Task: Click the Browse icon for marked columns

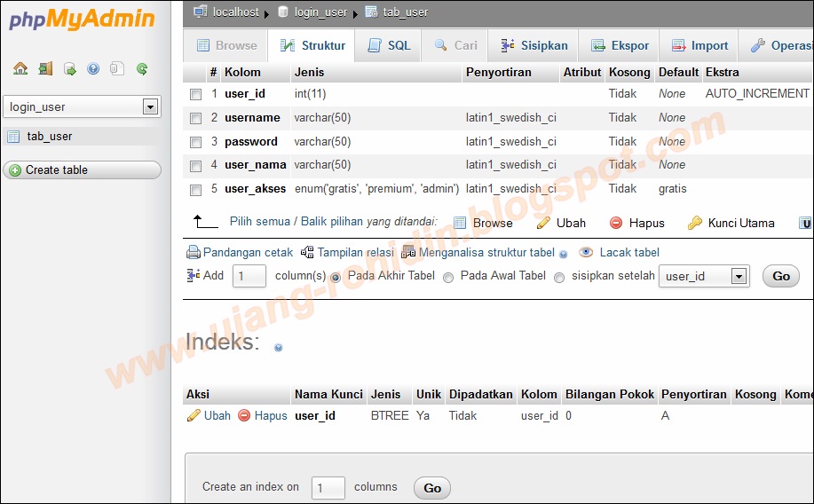Action: [460, 224]
